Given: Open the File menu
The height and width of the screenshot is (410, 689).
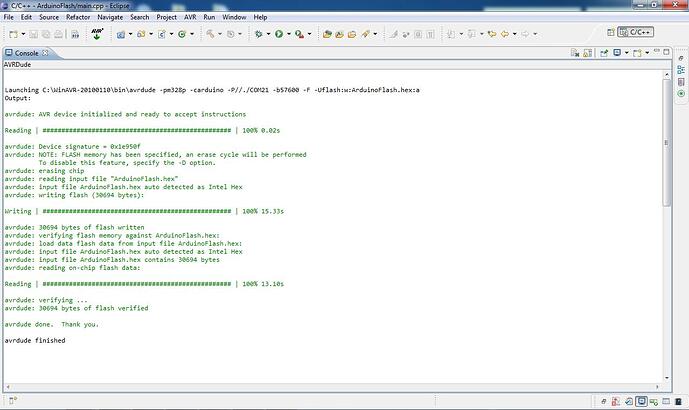Looking at the screenshot, I should pyautogui.click(x=8, y=17).
